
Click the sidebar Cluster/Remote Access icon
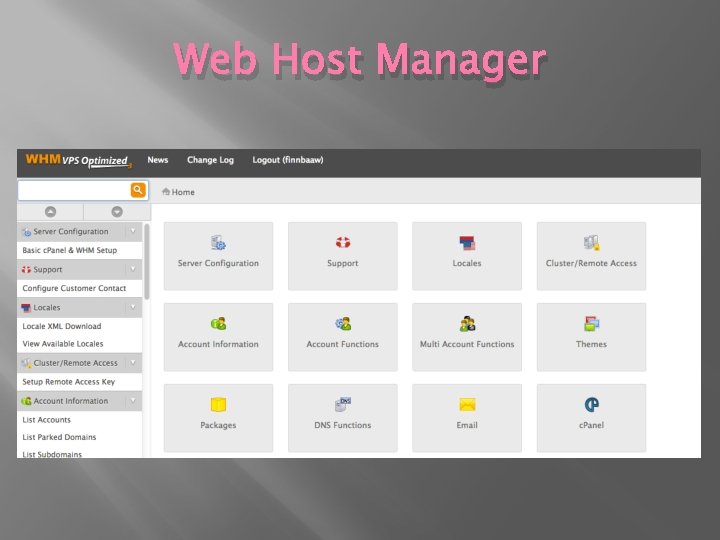point(26,363)
